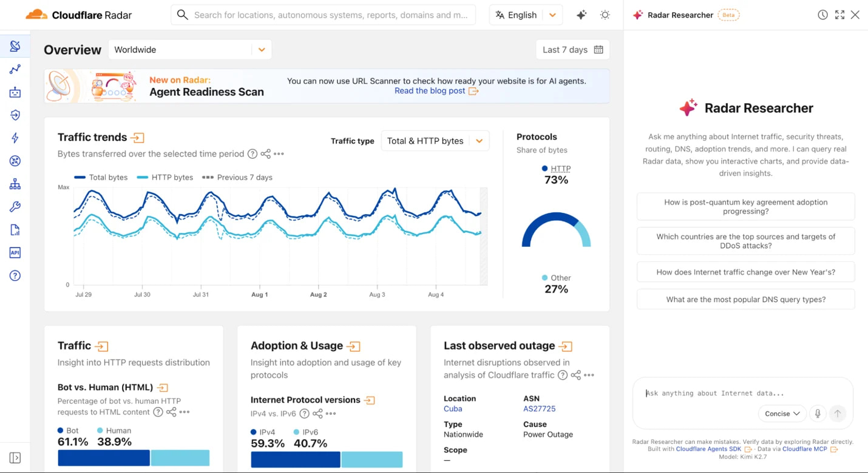This screenshot has height=473, width=868.
Task: Click the Last observed outage help icon
Action: point(563,375)
